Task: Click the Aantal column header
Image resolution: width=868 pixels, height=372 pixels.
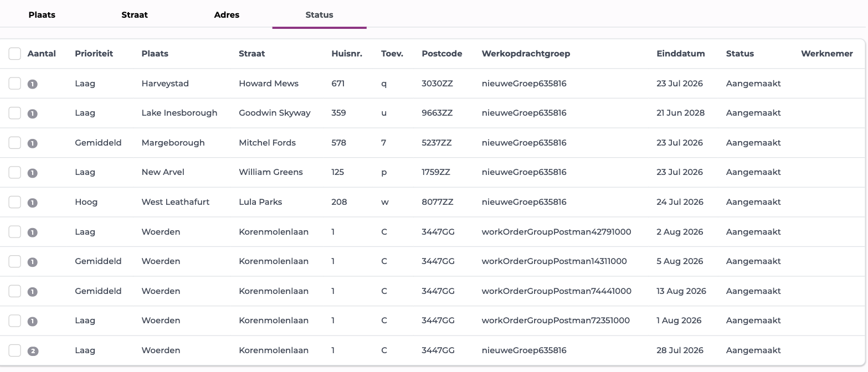Action: click(42, 54)
